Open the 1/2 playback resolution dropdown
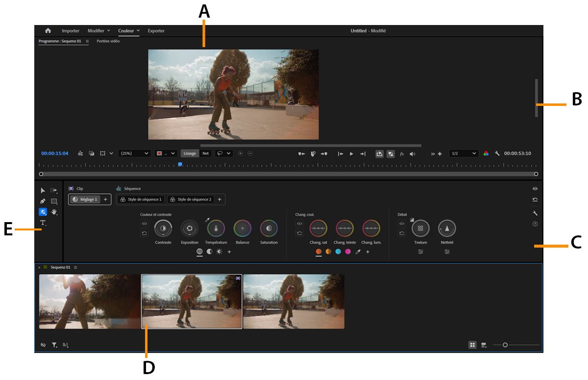The width and height of the screenshot is (588, 380). pos(463,153)
